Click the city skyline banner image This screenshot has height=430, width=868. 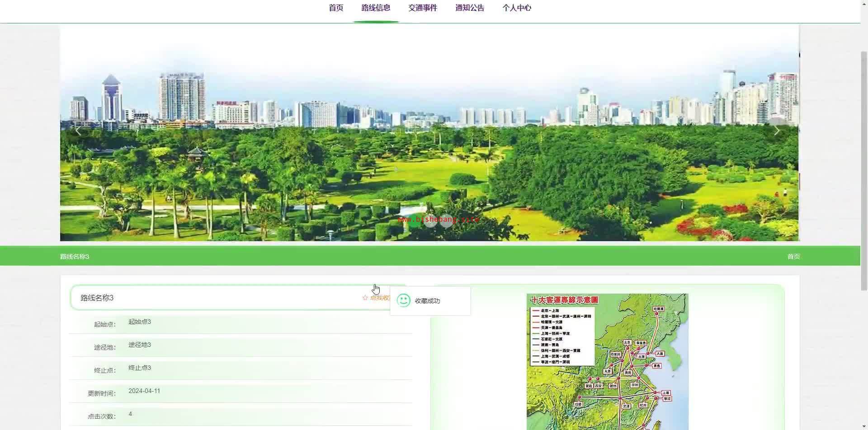pyautogui.click(x=429, y=132)
